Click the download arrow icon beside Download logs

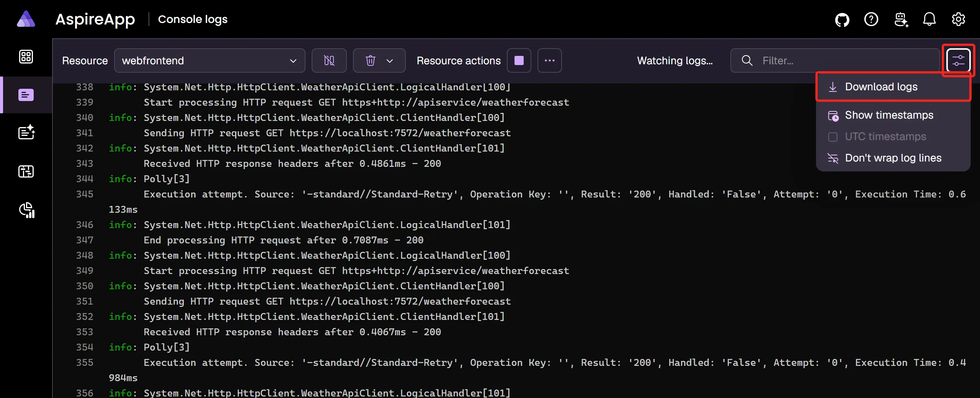[x=833, y=87]
